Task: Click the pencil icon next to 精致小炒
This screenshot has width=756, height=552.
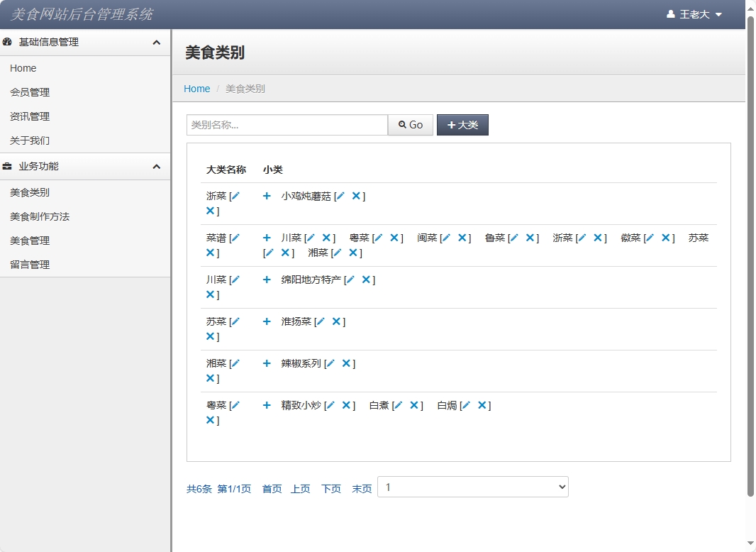Action: tap(330, 405)
